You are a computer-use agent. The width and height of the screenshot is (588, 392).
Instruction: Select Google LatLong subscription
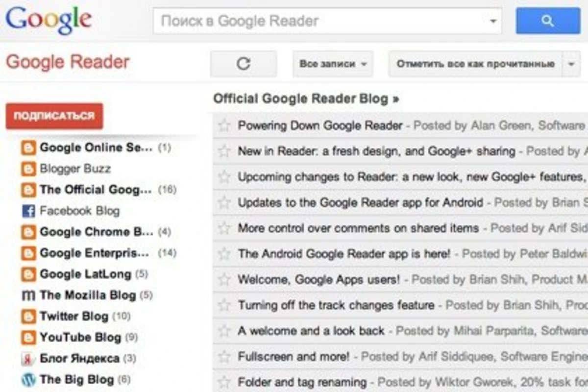(x=86, y=274)
